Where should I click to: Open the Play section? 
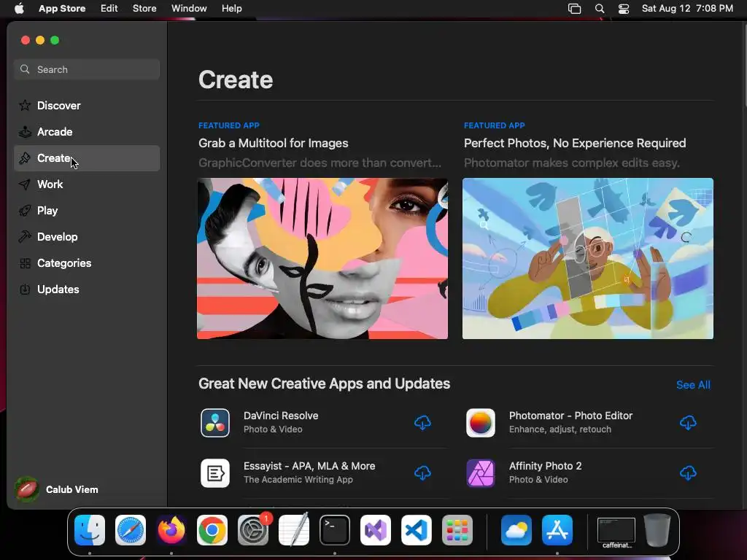87,211
